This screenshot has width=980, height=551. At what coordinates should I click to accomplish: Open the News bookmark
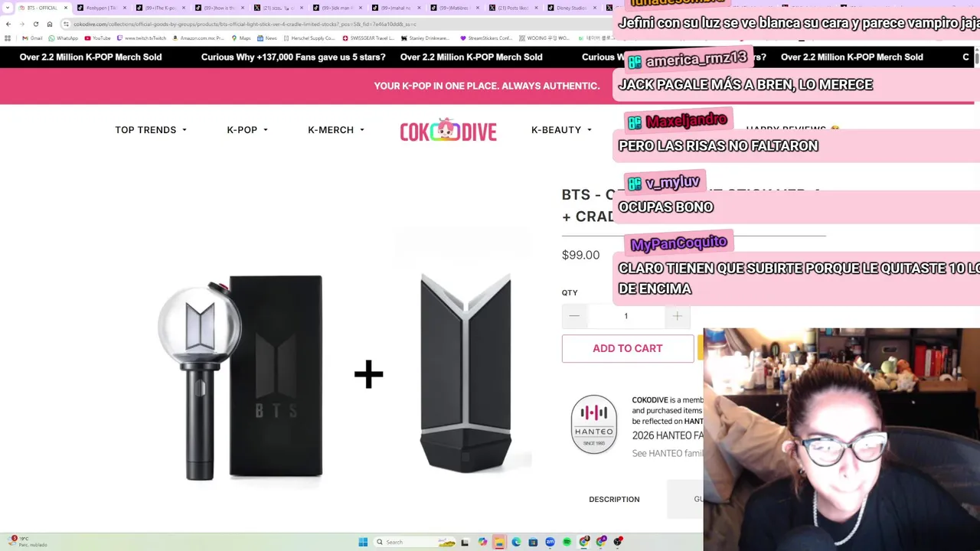click(267, 38)
